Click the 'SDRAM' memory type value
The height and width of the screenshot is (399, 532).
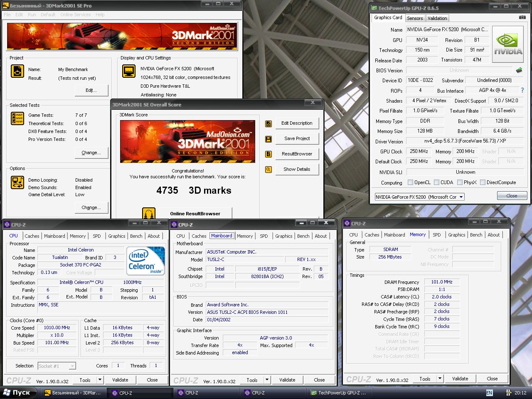pyautogui.click(x=391, y=250)
